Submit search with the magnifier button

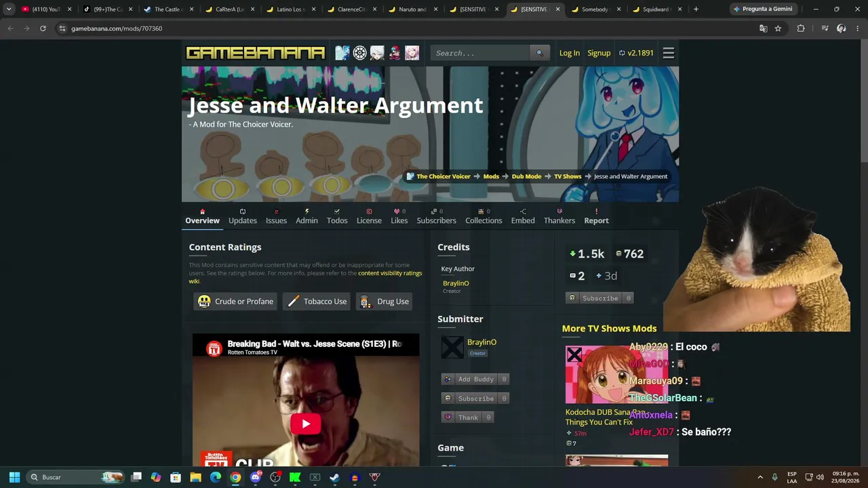pos(540,53)
